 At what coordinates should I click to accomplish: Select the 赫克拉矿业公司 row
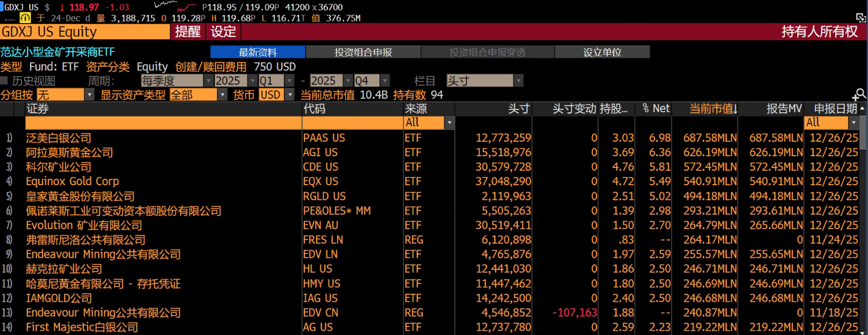coord(429,269)
